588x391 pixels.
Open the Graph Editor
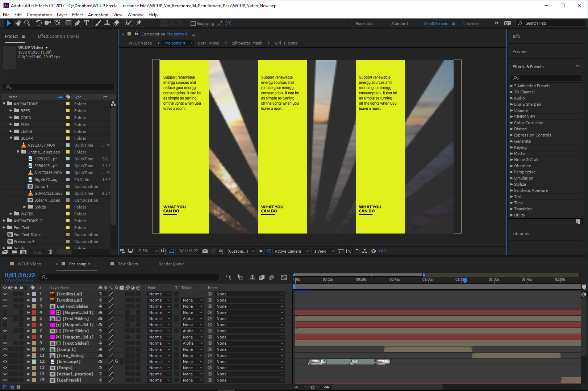pos(284,277)
